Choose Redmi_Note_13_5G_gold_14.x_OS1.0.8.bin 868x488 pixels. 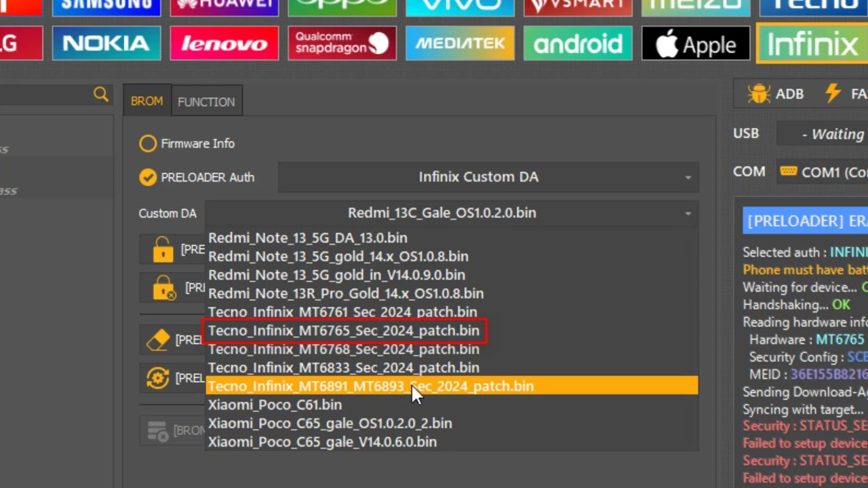tap(452, 256)
